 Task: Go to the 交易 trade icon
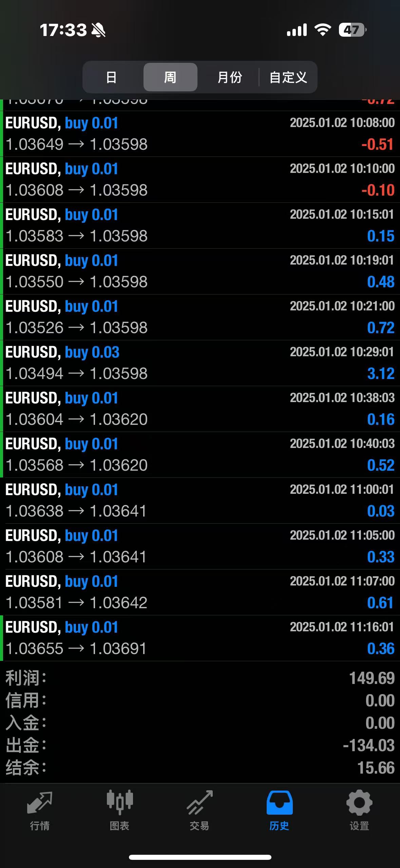click(x=199, y=803)
